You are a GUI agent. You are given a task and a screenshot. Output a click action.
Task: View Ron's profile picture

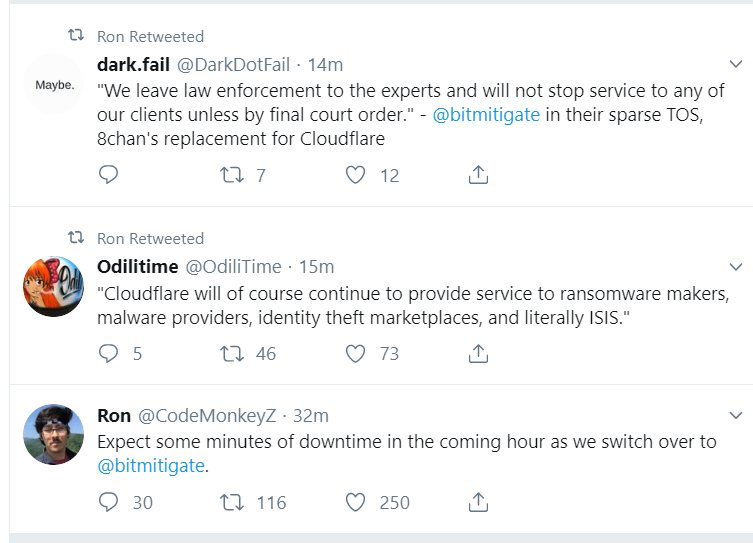pyautogui.click(x=54, y=434)
